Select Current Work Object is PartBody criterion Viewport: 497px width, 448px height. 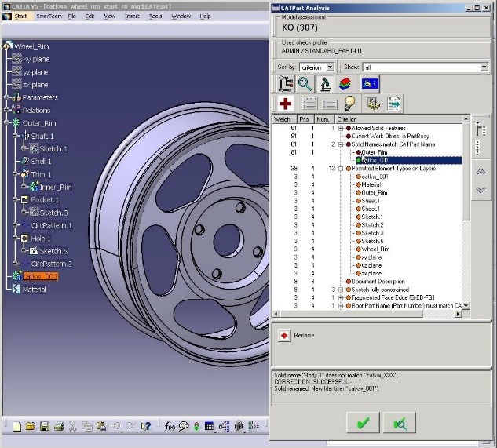pos(390,137)
